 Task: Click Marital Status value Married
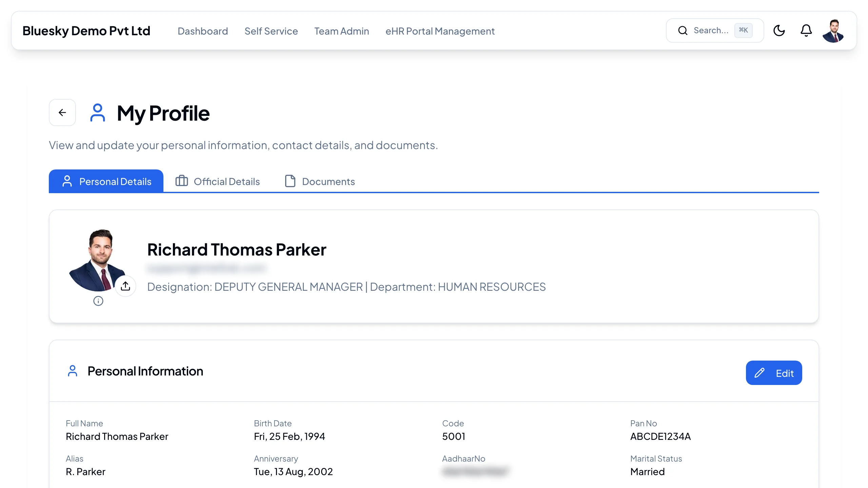[647, 472]
